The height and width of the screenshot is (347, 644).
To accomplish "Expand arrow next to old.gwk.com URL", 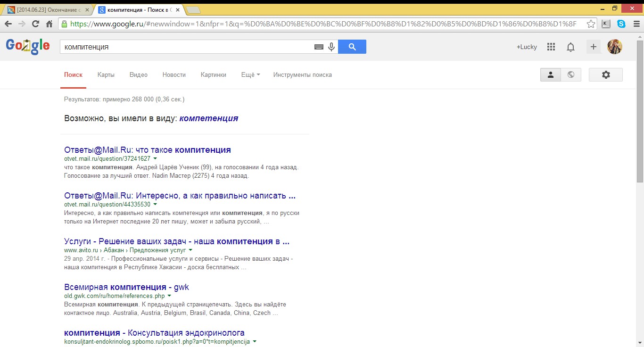I will point(169,296).
